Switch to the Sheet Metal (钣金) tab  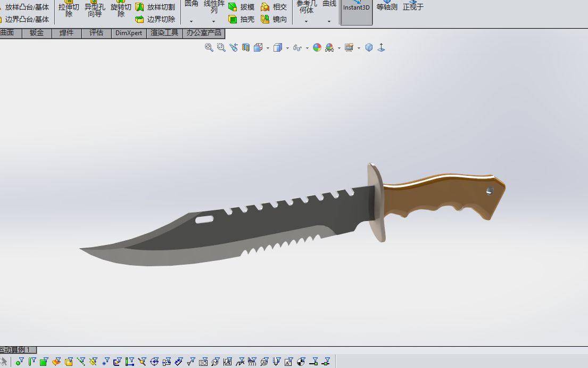click(37, 33)
